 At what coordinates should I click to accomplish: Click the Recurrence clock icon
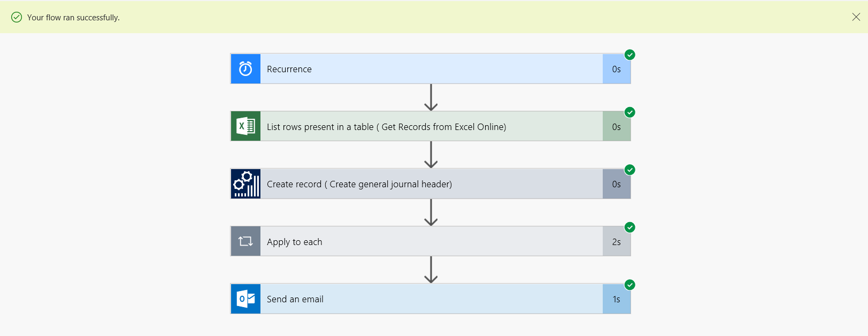[245, 68]
